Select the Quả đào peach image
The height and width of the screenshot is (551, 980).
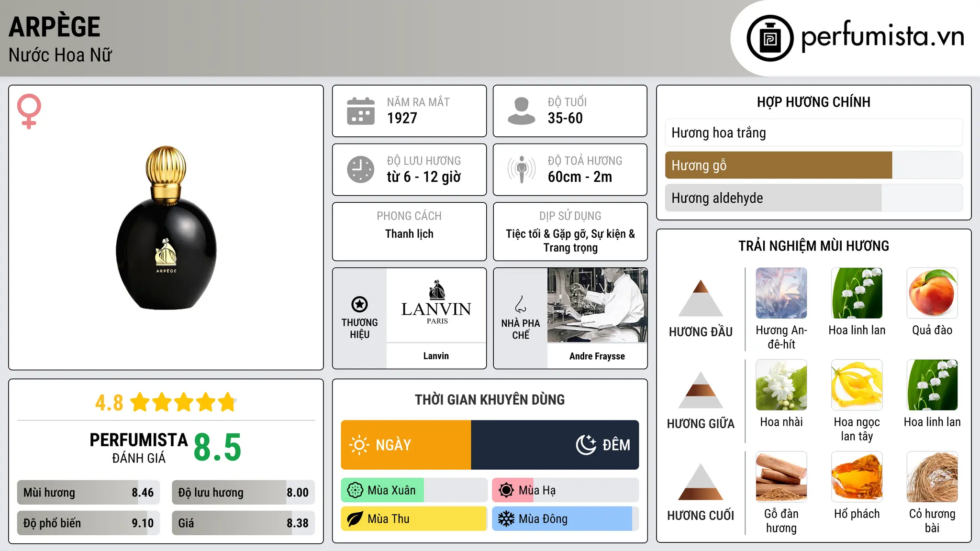point(932,293)
